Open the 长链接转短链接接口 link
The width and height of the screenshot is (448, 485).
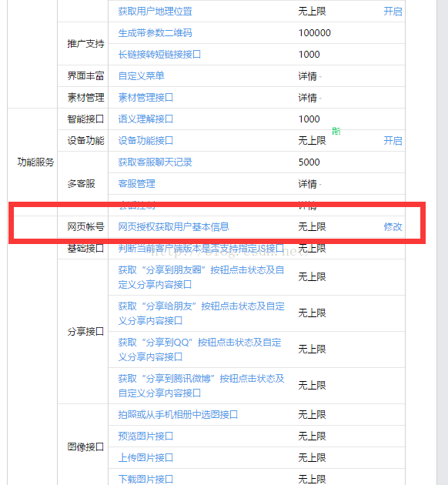[159, 55]
